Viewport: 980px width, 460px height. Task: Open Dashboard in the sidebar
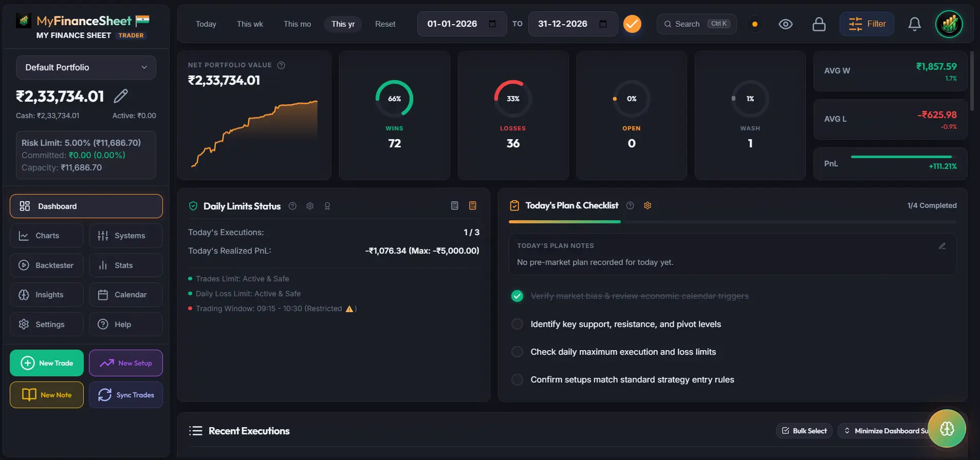[86, 206]
